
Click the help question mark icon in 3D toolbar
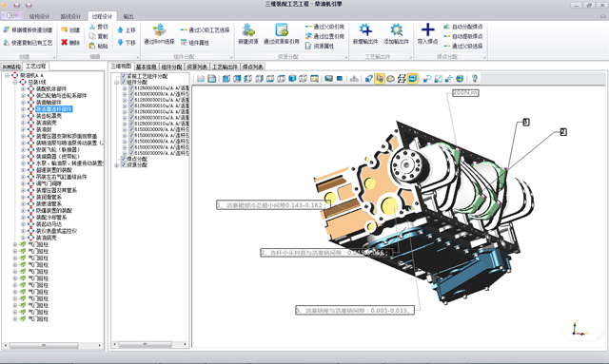tap(474, 78)
